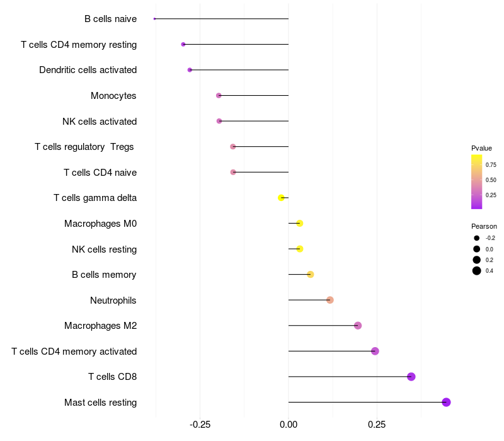Click the Pvalue color gradient bar
Screen dimensions: 504x441
[x=476, y=182]
